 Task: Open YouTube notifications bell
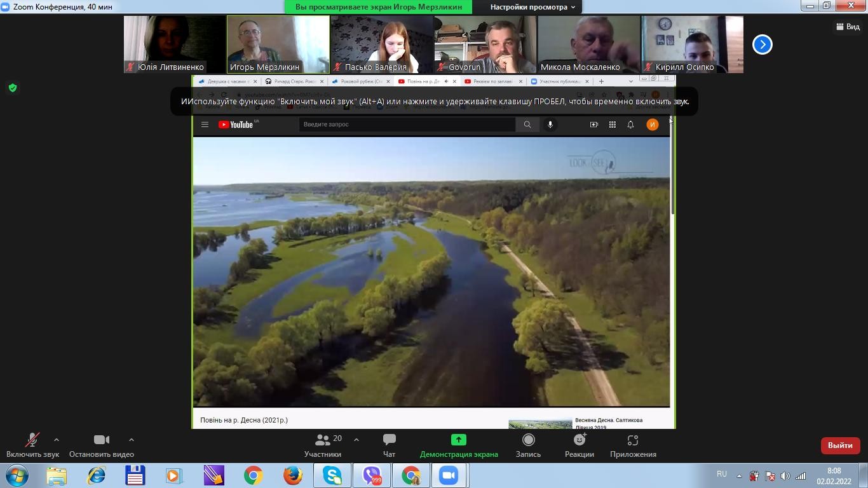coord(631,125)
